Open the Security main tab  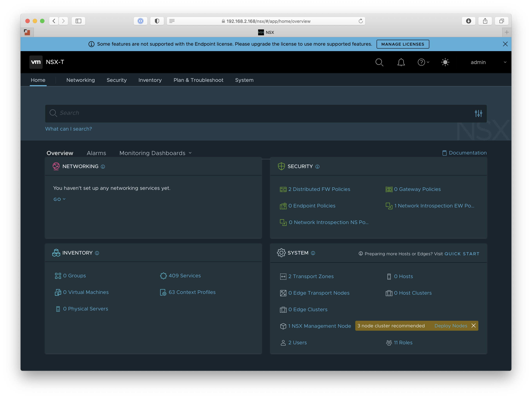(117, 80)
